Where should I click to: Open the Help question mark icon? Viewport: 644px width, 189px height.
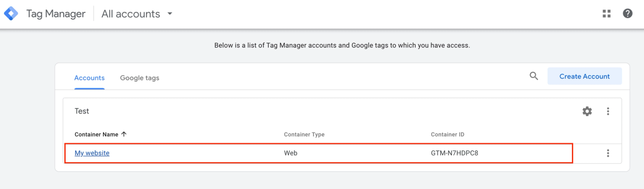tap(627, 14)
